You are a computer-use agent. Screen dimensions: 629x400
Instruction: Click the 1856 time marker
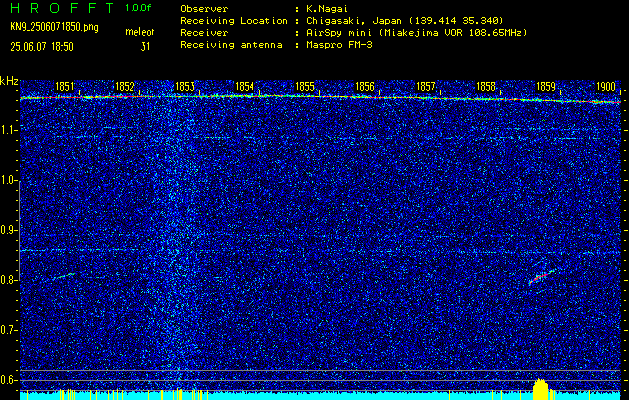[x=365, y=87]
